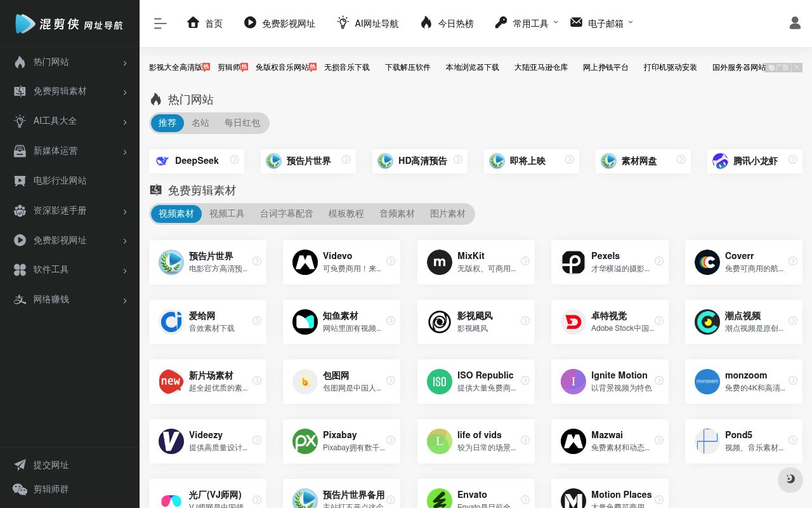Click the Pond5 logo icon
The width and height of the screenshot is (812, 508).
click(707, 441)
